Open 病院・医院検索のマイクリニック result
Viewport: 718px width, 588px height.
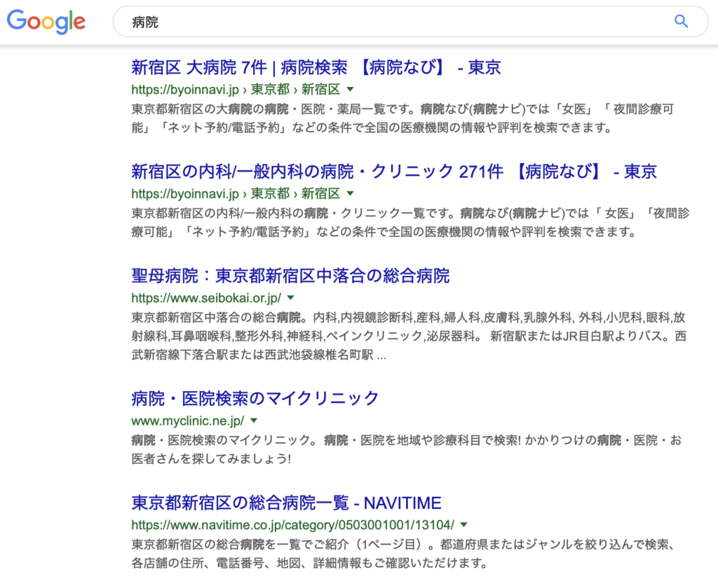point(255,399)
